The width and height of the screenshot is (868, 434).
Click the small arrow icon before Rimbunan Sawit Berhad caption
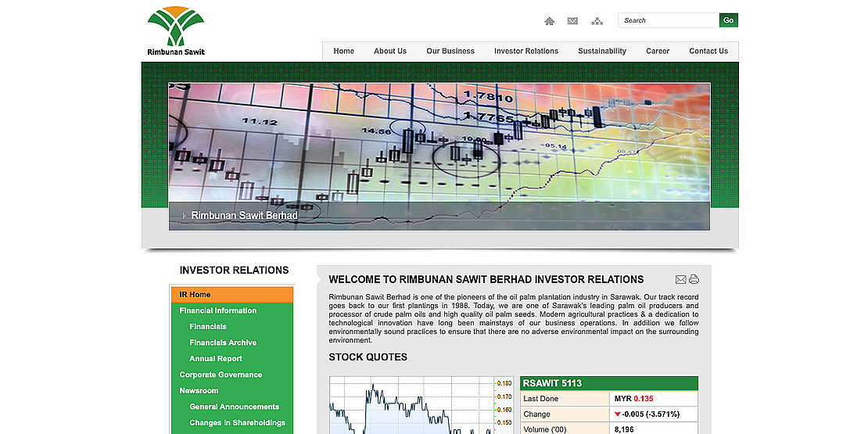coord(185,216)
